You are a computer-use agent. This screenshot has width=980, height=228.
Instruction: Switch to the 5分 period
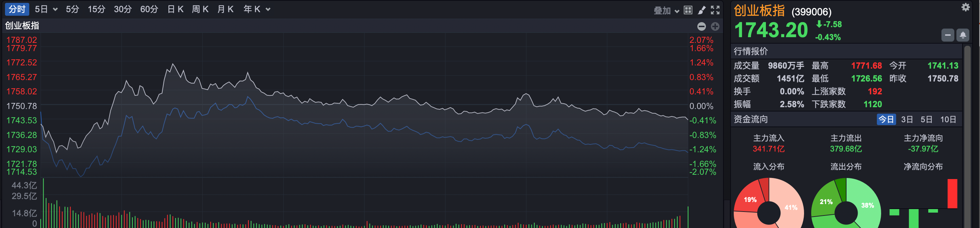72,9
